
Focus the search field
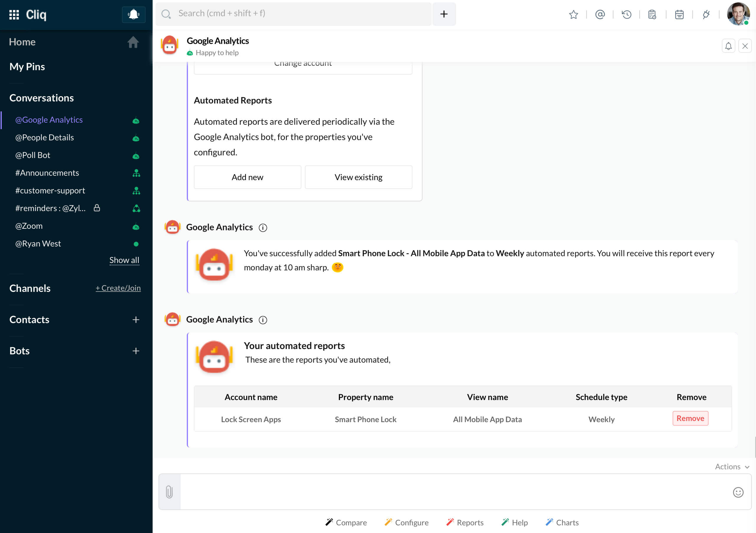293,14
